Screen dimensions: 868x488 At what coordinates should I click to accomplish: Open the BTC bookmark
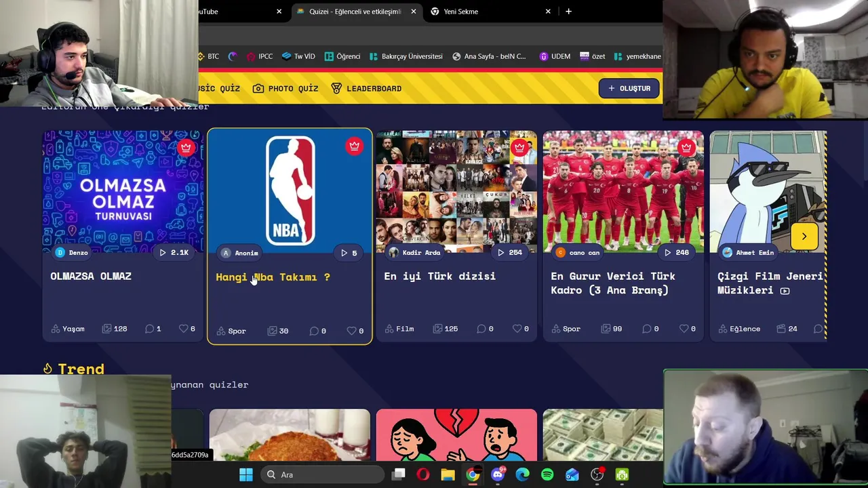tap(208, 56)
